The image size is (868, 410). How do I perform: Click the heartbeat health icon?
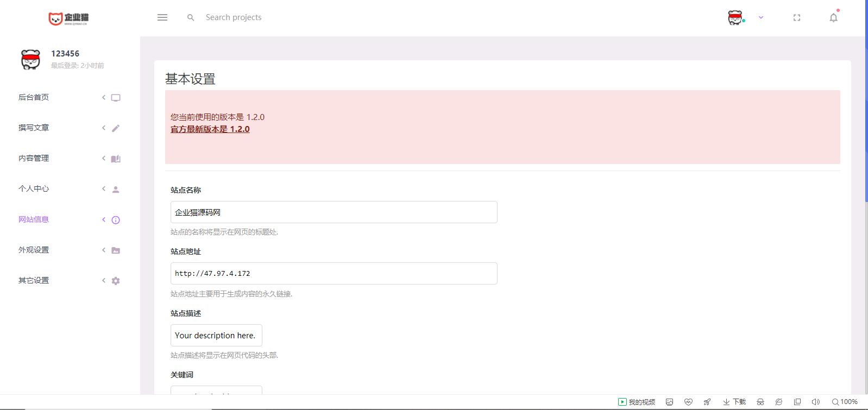coord(688,402)
